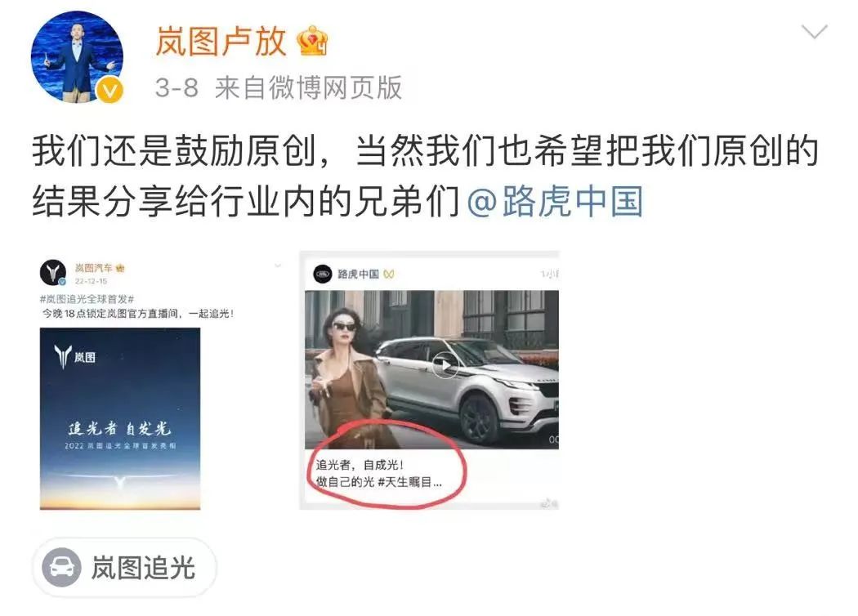Click the crown membership icon beside 岚图卢放
This screenshot has width=858, height=616.
312,41
